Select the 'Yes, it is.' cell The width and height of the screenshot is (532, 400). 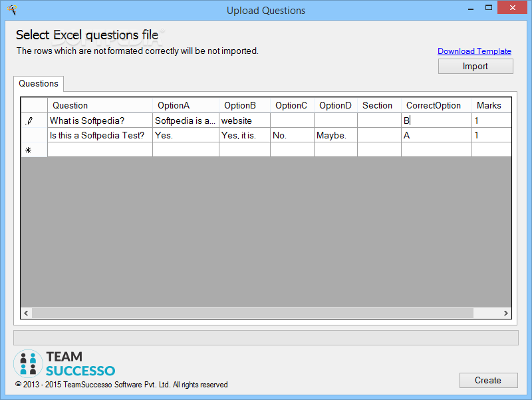tap(244, 135)
